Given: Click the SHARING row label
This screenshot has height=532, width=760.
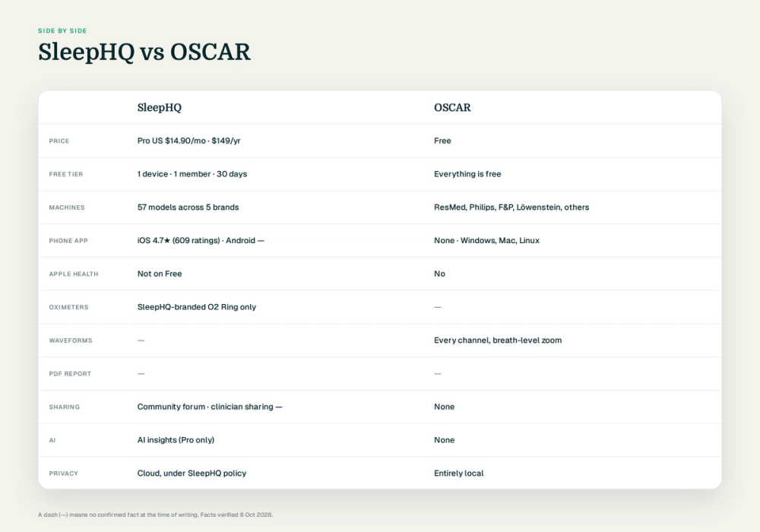Looking at the screenshot, I should click(65, 407).
